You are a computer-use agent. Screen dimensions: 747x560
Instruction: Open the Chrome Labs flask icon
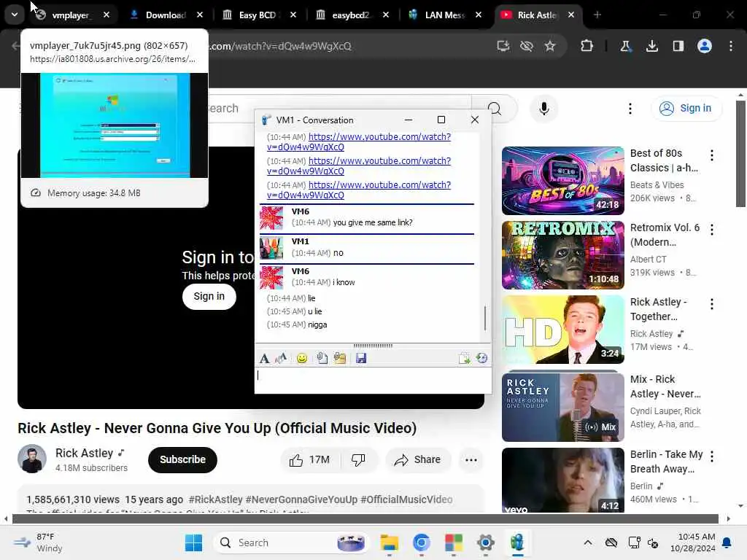click(625, 46)
